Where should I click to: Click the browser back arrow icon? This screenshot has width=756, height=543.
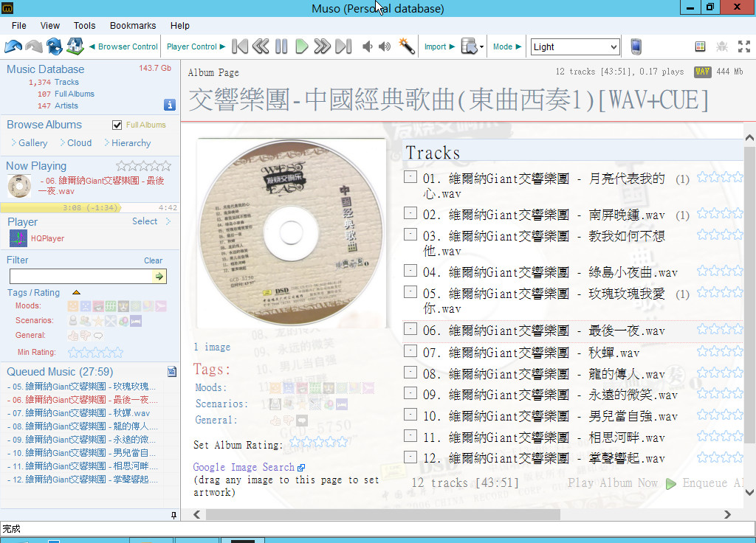[13, 46]
